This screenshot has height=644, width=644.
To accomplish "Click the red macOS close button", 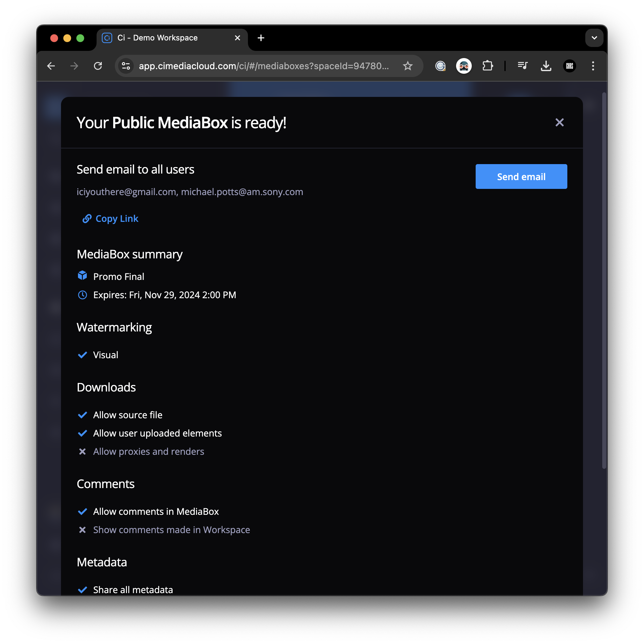I will [54, 38].
